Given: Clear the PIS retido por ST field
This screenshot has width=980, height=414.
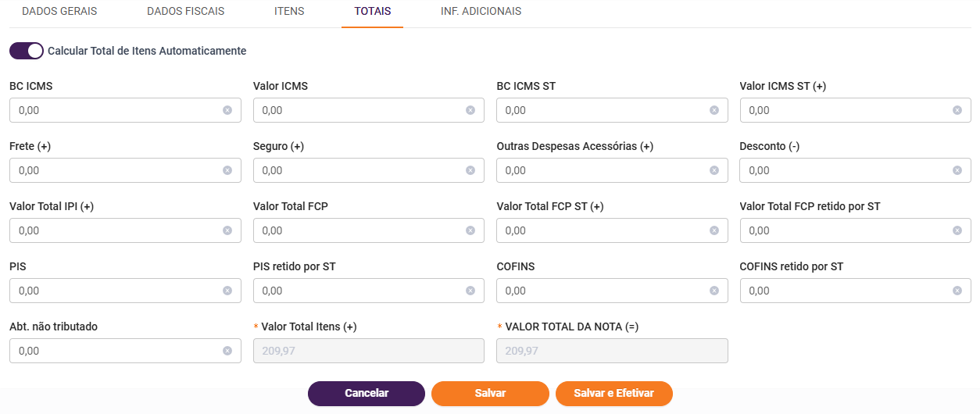Looking at the screenshot, I should click(470, 291).
